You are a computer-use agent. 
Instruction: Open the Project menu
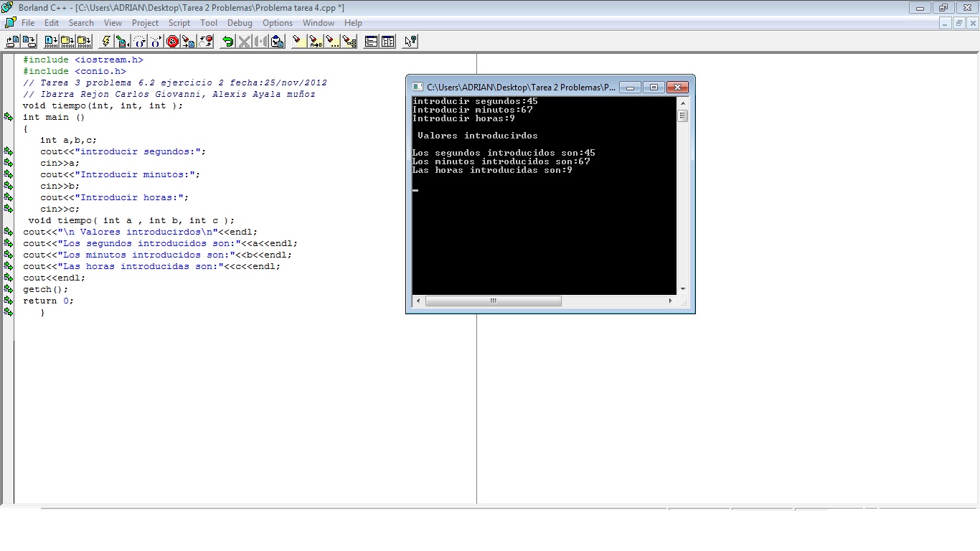[145, 22]
